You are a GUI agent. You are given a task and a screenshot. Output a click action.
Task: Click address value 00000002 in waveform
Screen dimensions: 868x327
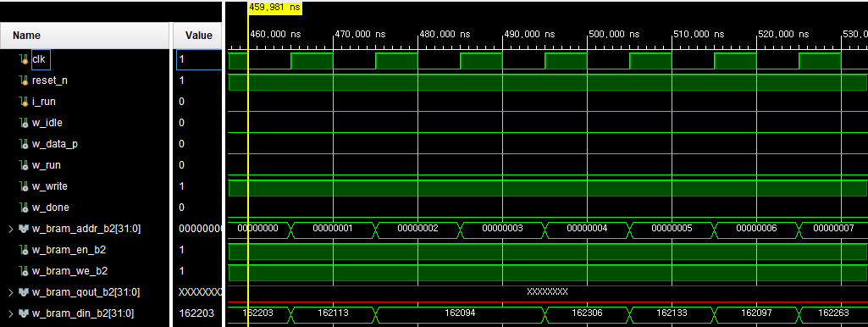point(417,229)
